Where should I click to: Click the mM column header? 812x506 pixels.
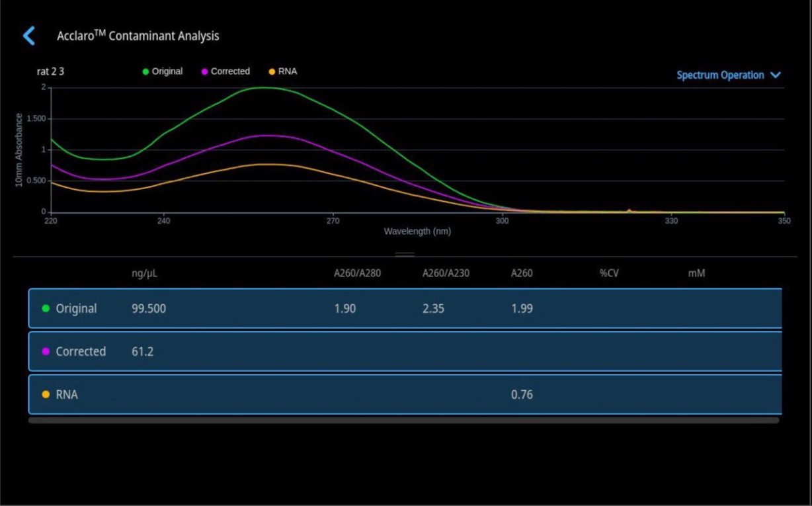696,273
